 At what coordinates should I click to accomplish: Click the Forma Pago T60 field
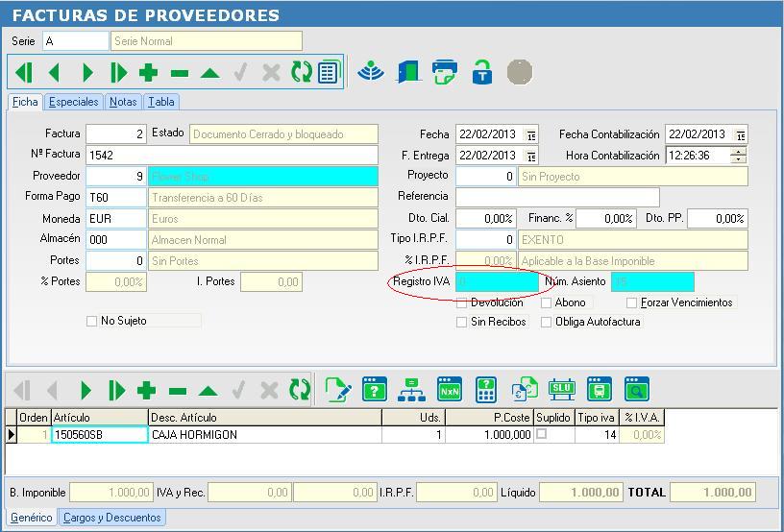(x=116, y=197)
